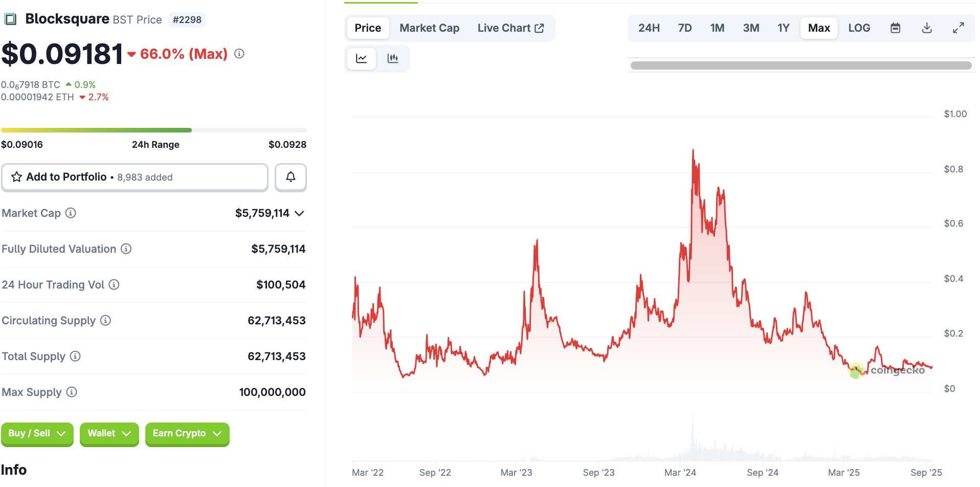The image size is (980, 487).
Task: Click the price alert bell icon
Action: pyautogui.click(x=291, y=177)
